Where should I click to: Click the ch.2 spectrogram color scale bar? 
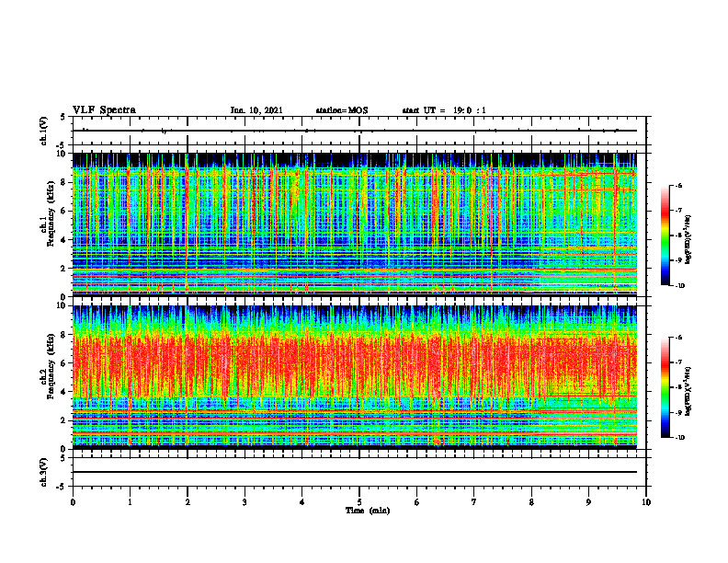click(665, 387)
